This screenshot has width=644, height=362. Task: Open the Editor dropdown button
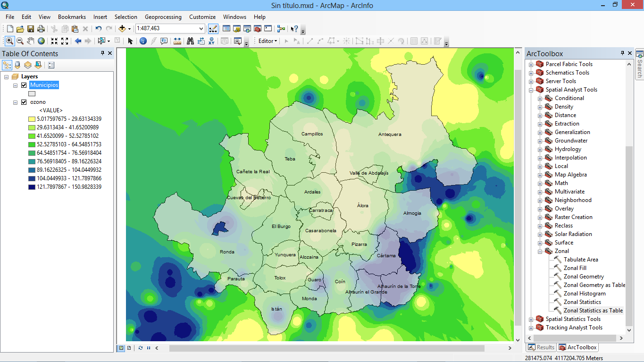[268, 41]
